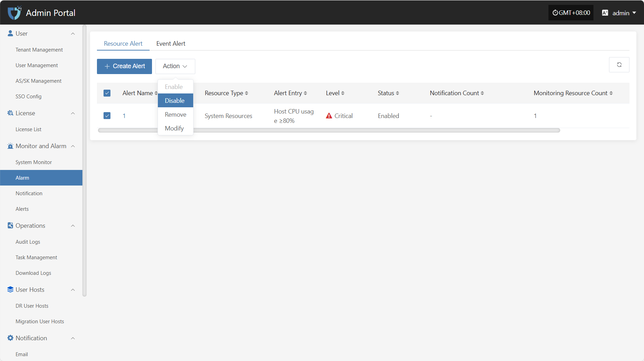
Task: Open the Action dropdown
Action: point(175,66)
